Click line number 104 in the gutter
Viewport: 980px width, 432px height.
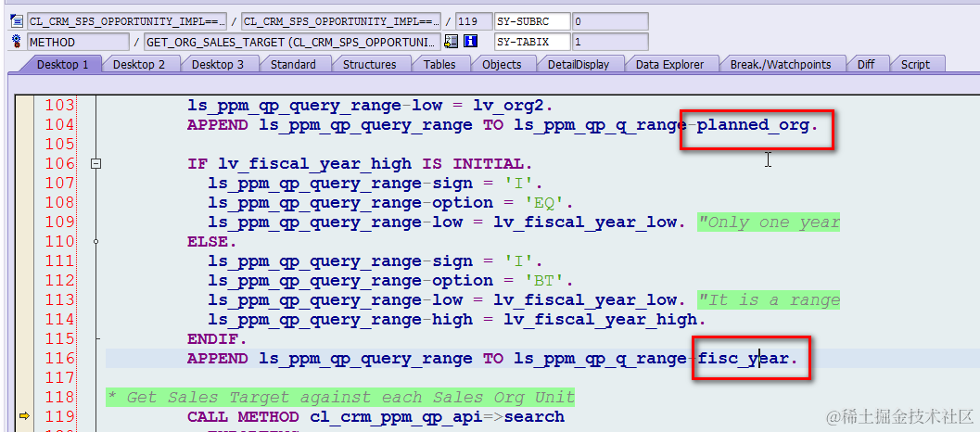(x=58, y=125)
